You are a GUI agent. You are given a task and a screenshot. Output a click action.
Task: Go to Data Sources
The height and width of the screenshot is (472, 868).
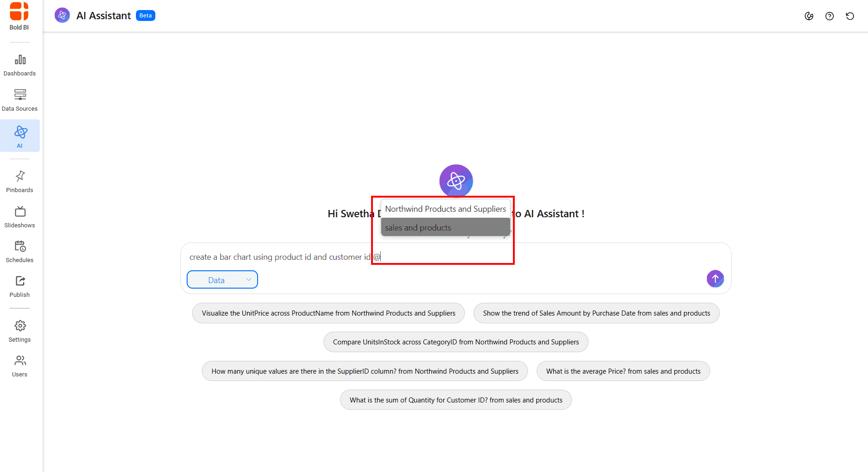20,101
